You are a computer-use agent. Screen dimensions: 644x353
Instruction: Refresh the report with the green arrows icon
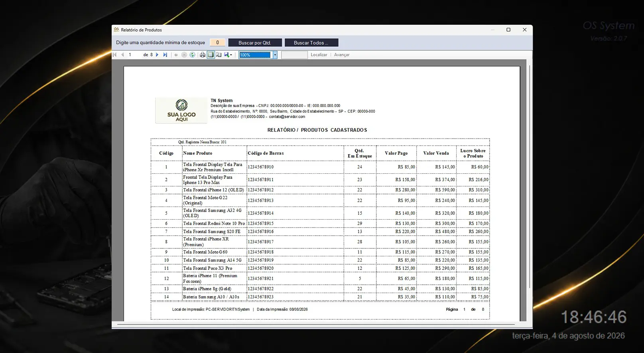(x=192, y=55)
